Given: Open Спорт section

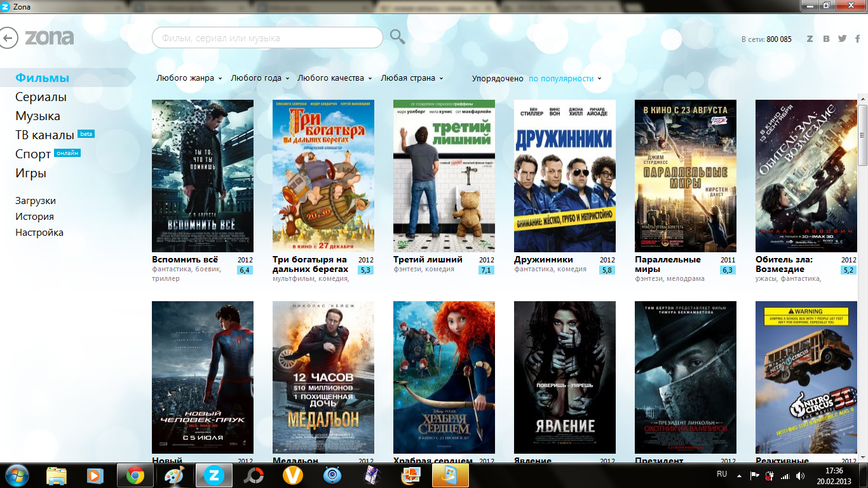Looking at the screenshot, I should point(33,154).
